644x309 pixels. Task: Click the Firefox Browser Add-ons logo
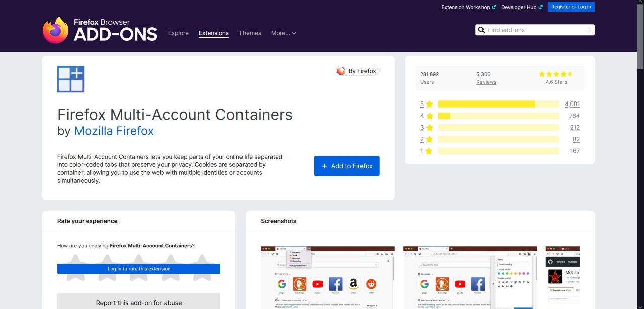coord(100,30)
